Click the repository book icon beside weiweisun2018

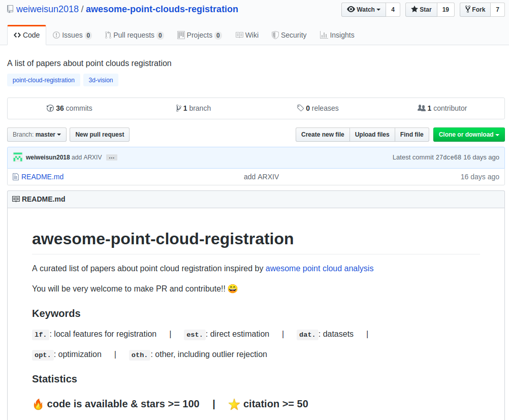tap(10, 9)
